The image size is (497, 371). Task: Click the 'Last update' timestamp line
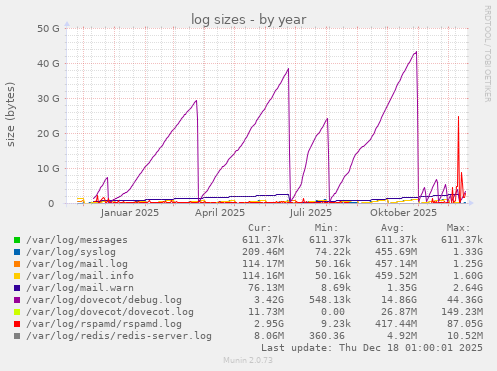[x=372, y=348]
